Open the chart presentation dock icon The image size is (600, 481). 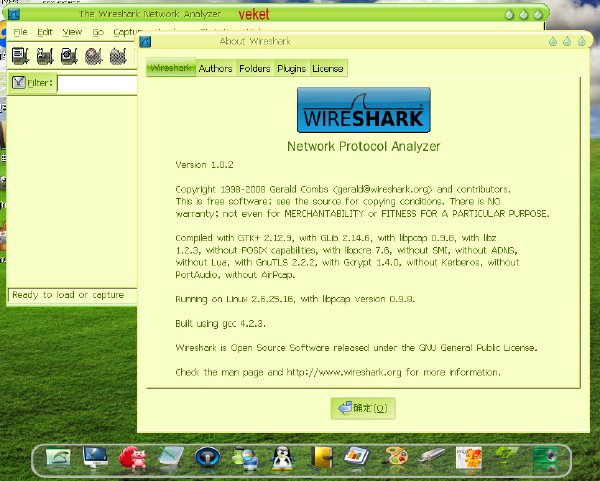point(356,457)
